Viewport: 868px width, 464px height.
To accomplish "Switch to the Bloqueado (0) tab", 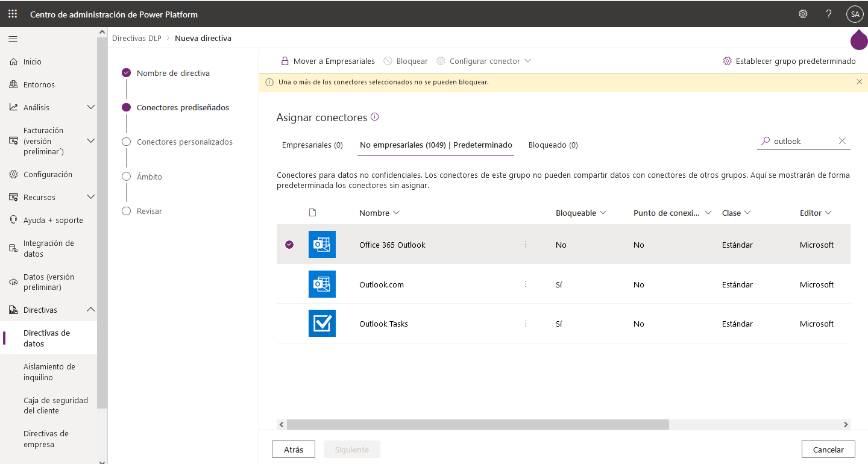I will click(553, 145).
